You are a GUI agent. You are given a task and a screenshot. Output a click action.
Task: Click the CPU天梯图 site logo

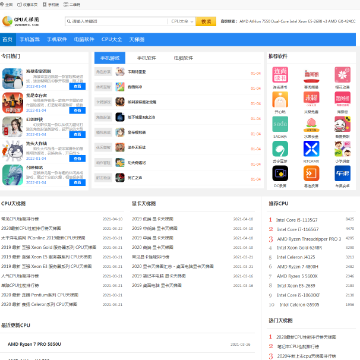point(21,21)
